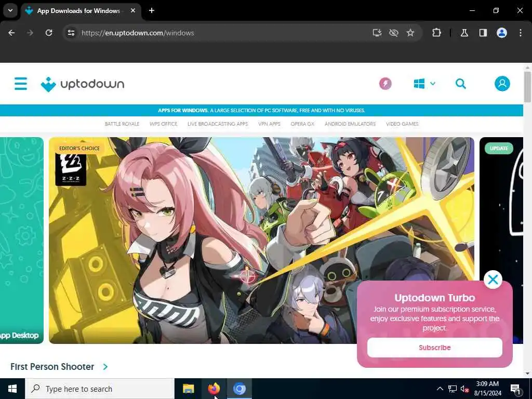
Task: Reload the current page
Action: (49, 33)
